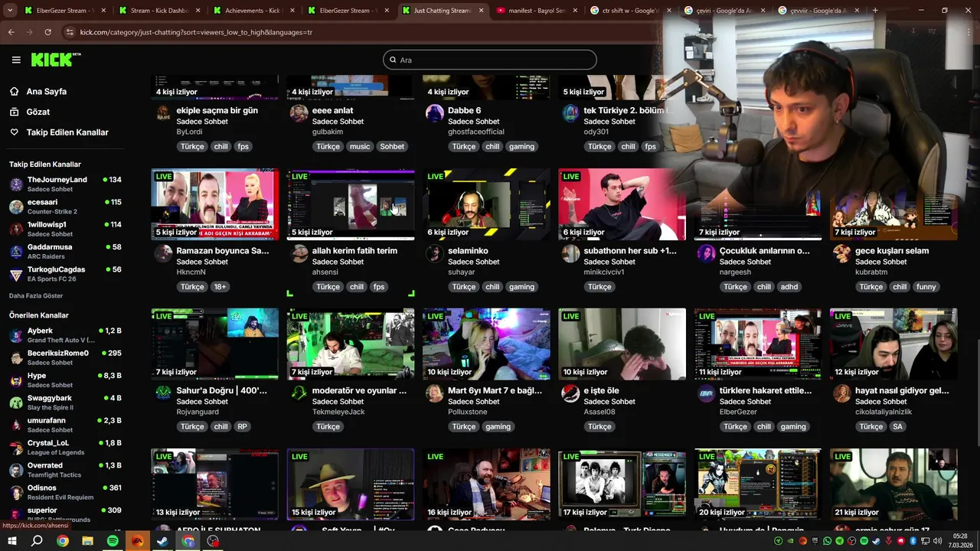Screen dimensions: 980x551
Task: Click the 18+ tag under Ramazan boyunca
Action: pyautogui.click(x=220, y=287)
